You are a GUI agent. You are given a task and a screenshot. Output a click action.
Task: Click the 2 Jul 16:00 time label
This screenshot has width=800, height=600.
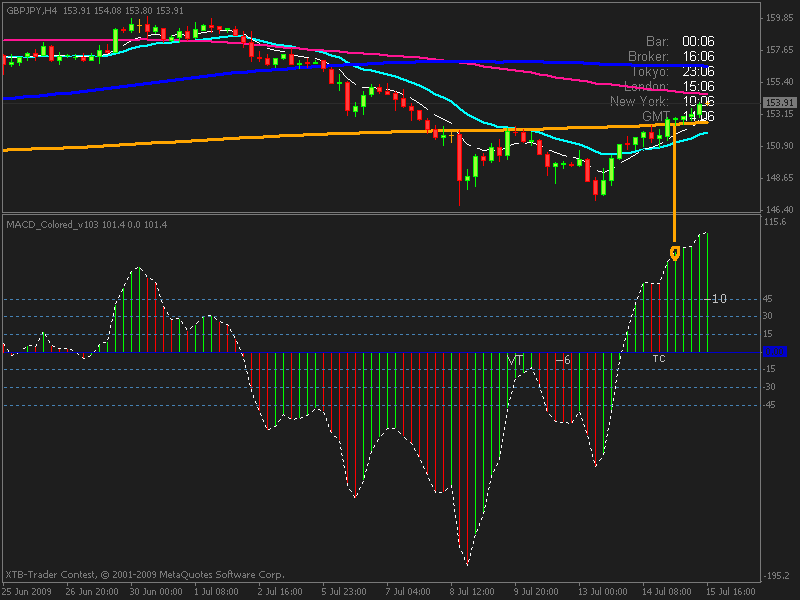[280, 592]
